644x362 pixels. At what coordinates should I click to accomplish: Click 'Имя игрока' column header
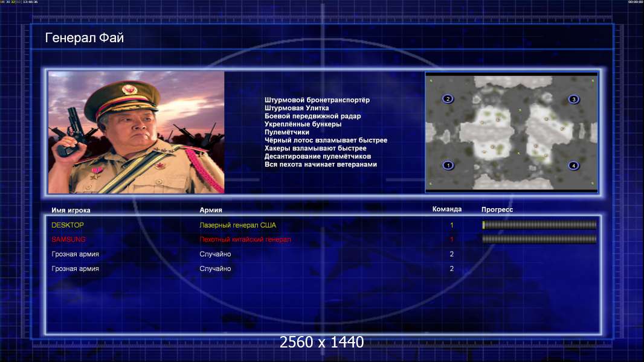[x=71, y=211]
